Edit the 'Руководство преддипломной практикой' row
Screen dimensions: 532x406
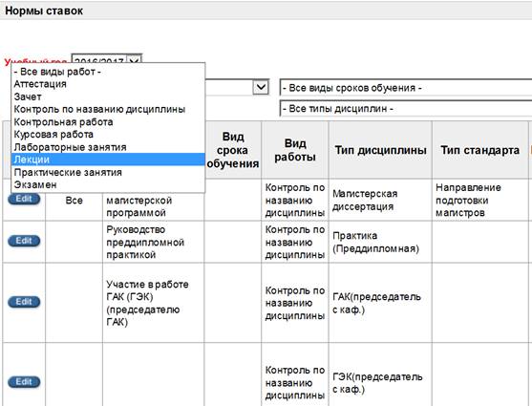tap(24, 241)
